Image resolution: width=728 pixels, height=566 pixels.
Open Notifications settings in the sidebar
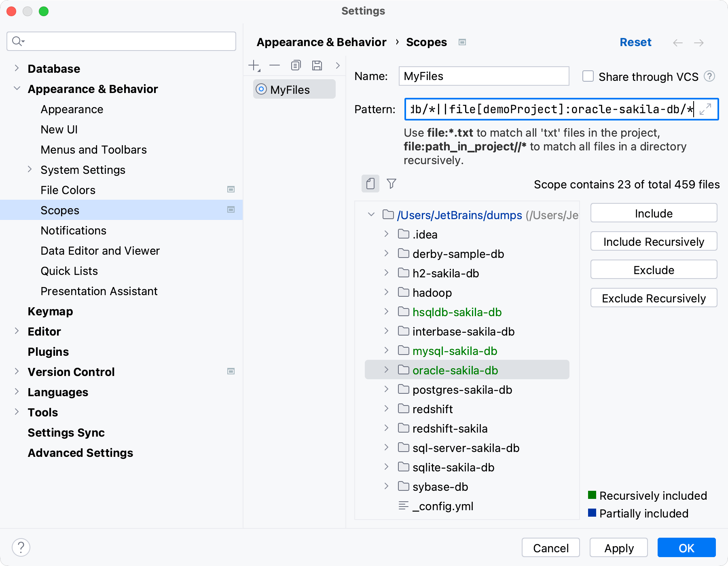[73, 230]
